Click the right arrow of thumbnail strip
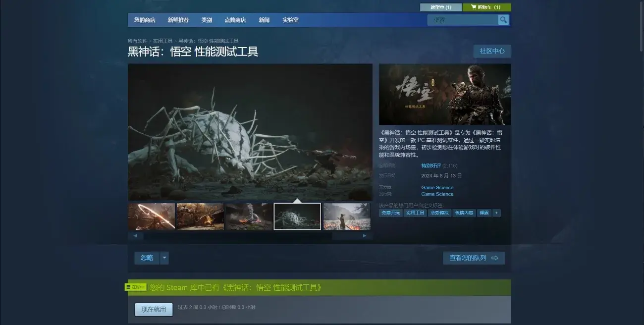Viewport: 644px width, 325px height. pyautogui.click(x=365, y=236)
